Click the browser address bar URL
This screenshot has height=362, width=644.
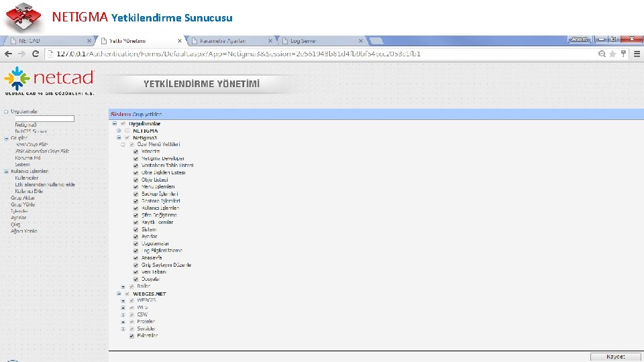coord(238,54)
